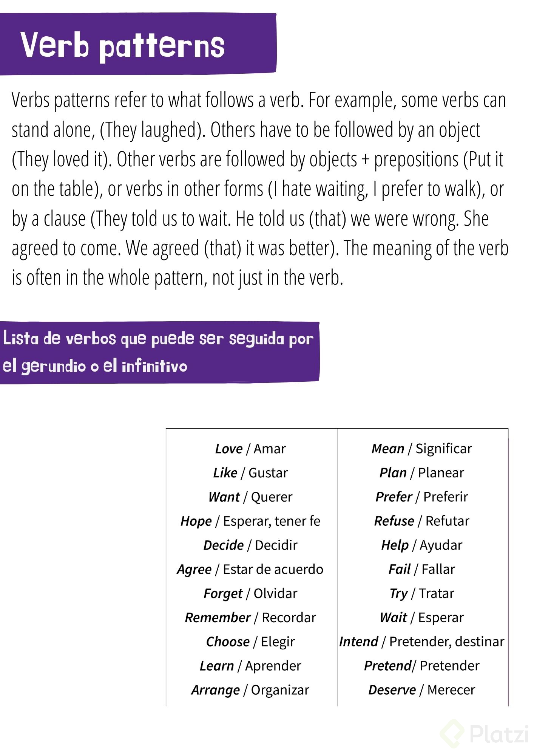
Task: Click the Hope / Esperar, tener fe row
Action: tap(250, 521)
